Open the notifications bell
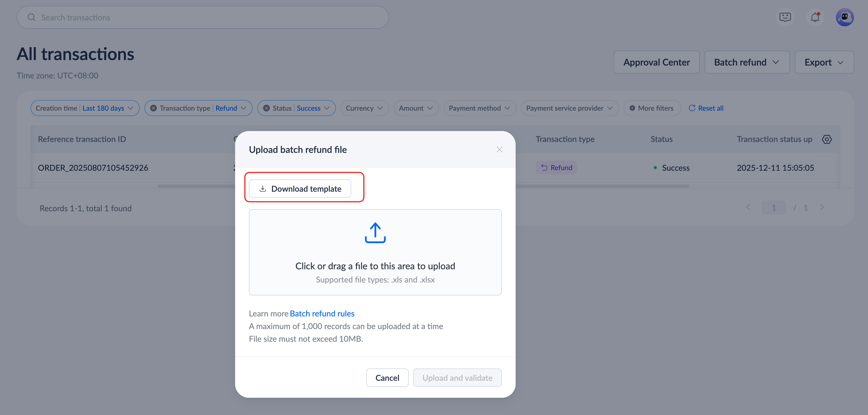Screen dimensions: 868x415 click(815, 17)
